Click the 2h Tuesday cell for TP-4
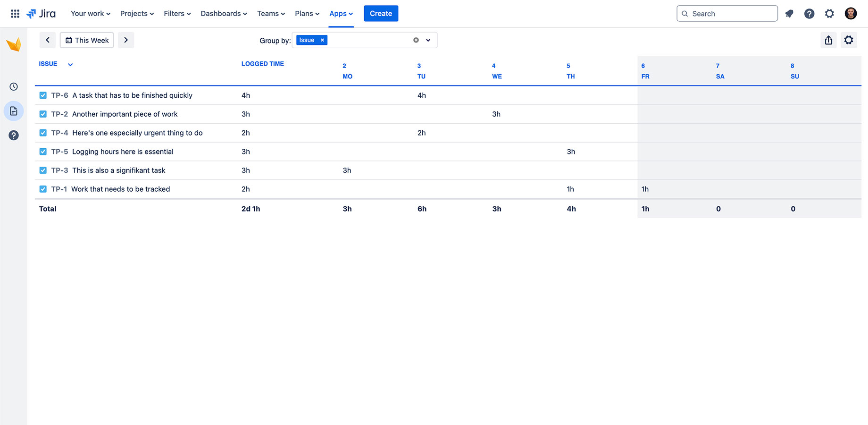 click(x=422, y=133)
